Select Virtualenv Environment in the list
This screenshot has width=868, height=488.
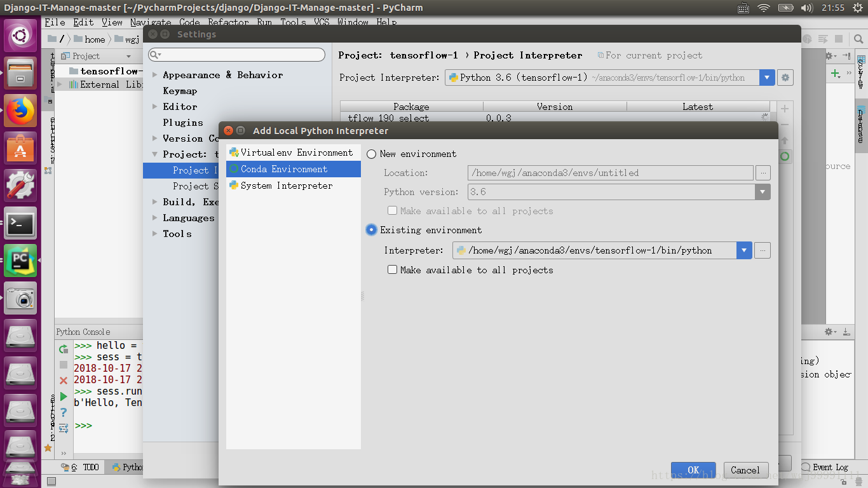point(294,152)
